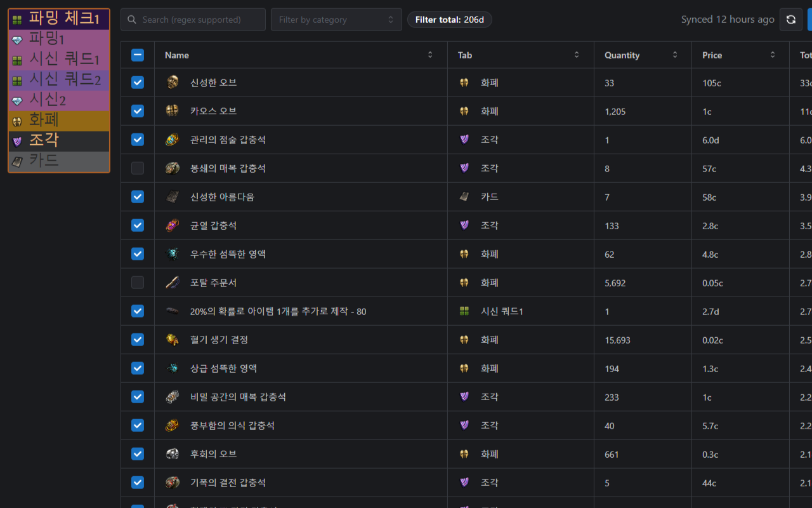Toggle the select-all header checkbox
Viewport: 812px width, 508px height.
point(138,55)
